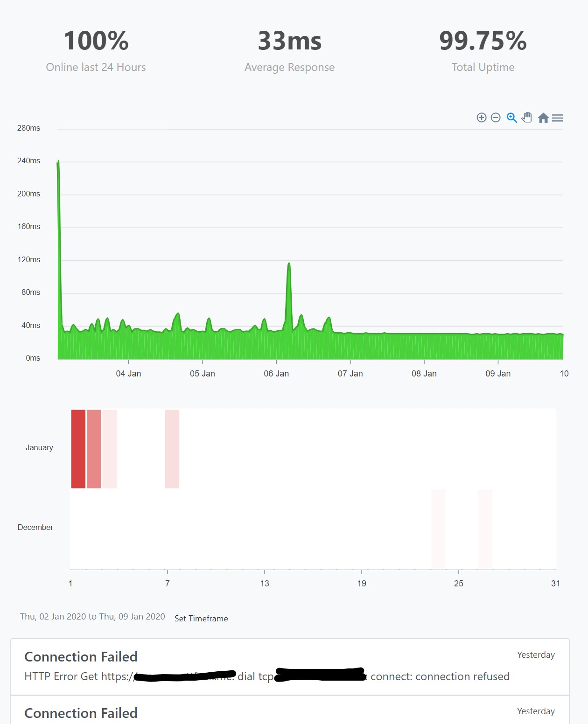This screenshot has height=724, width=588.
Task: Open the chart hamburger menu icon
Action: pos(558,118)
